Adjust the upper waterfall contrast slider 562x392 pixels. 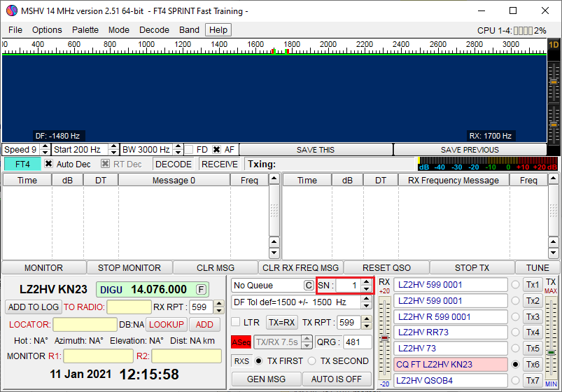(x=554, y=82)
